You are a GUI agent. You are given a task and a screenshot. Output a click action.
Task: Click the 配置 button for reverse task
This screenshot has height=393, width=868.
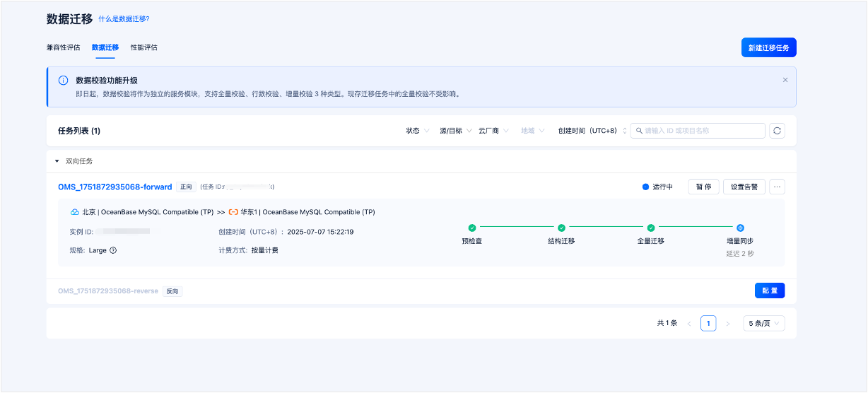[x=770, y=291]
